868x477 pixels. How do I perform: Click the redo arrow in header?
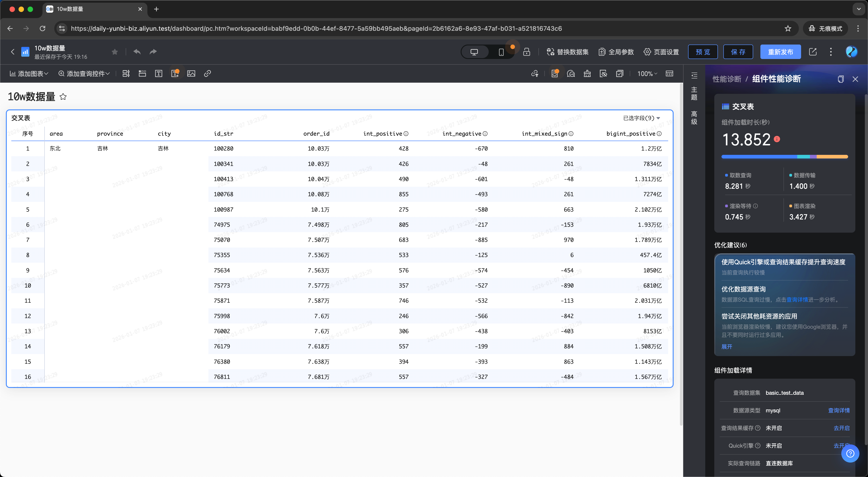(x=153, y=52)
